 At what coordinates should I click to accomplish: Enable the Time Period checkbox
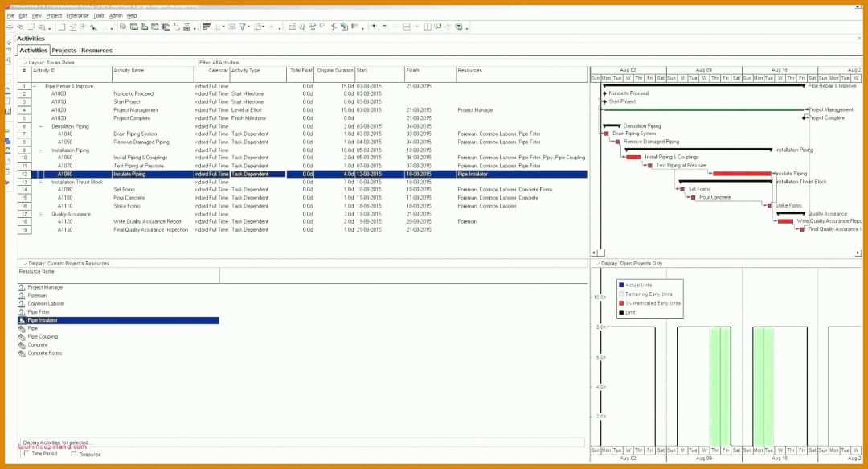pyautogui.click(x=26, y=454)
